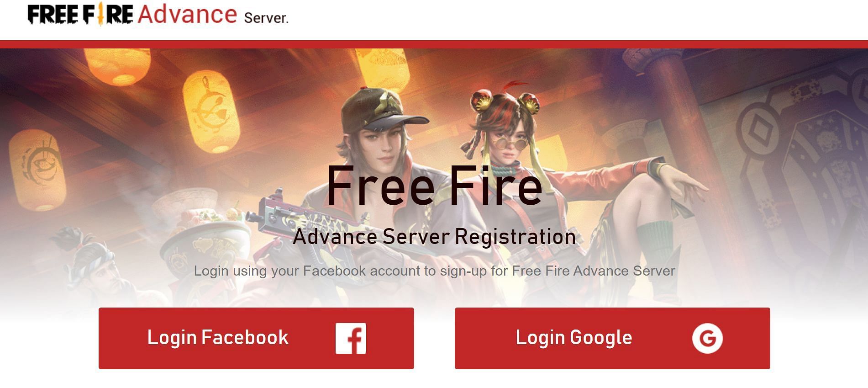Click the 'Advance Server Registration' subtitle
The image size is (868, 388).
tap(434, 237)
